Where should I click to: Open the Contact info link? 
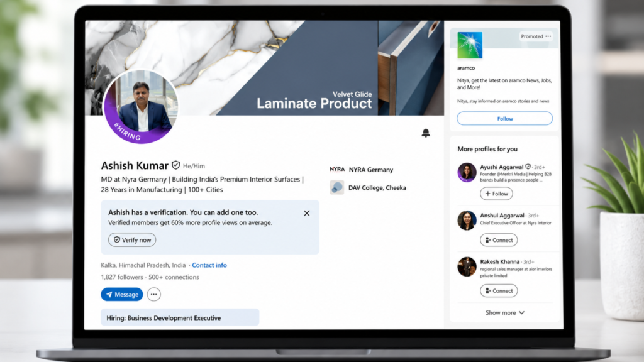point(209,265)
